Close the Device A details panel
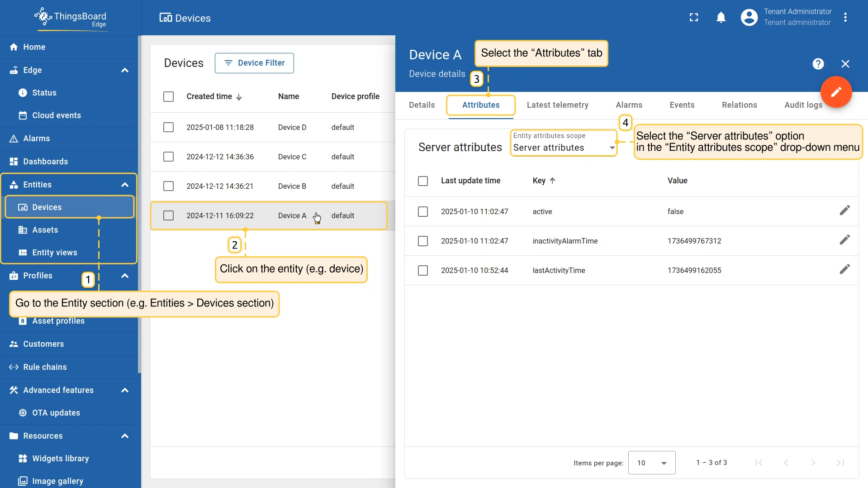The height and width of the screenshot is (488, 868). (x=845, y=64)
